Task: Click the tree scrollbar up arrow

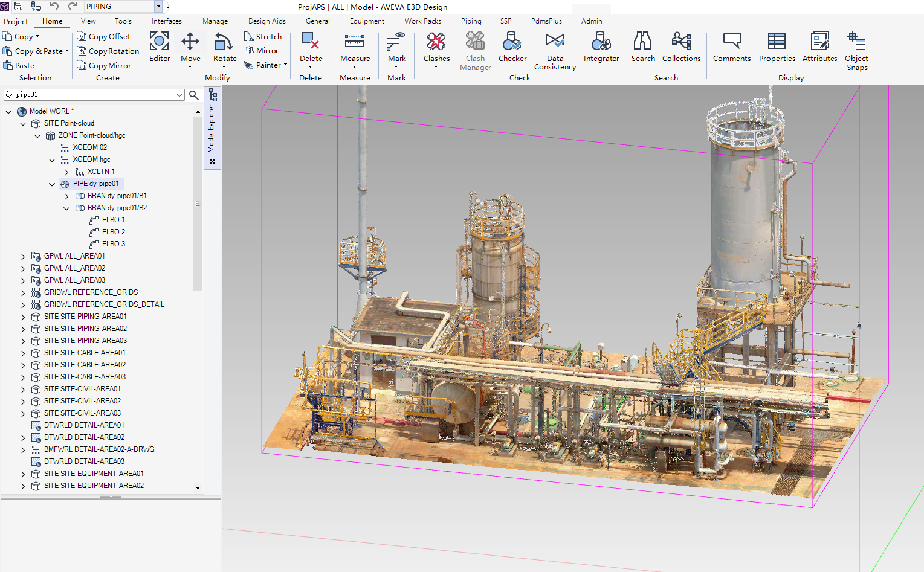Action: pos(198,112)
